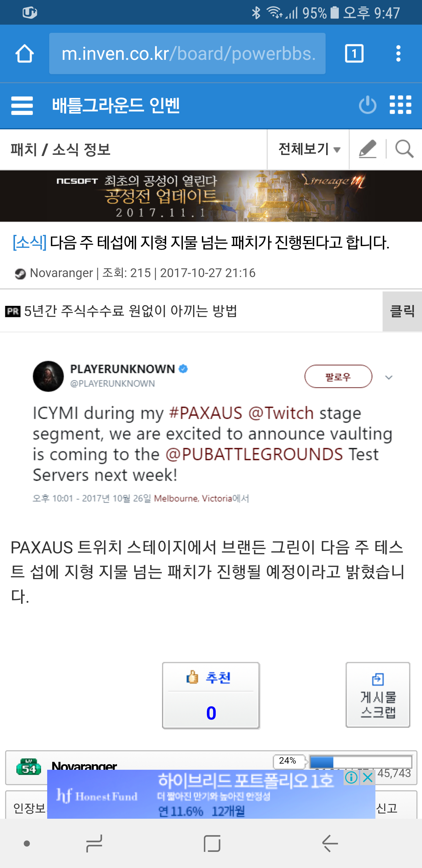The height and width of the screenshot is (868, 422).
Task: Open the browser three-dot menu
Action: coord(399,53)
